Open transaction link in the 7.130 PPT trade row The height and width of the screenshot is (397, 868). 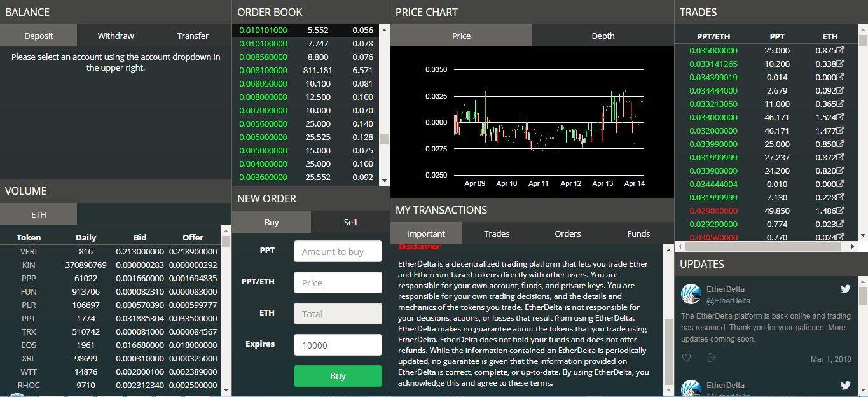point(841,197)
